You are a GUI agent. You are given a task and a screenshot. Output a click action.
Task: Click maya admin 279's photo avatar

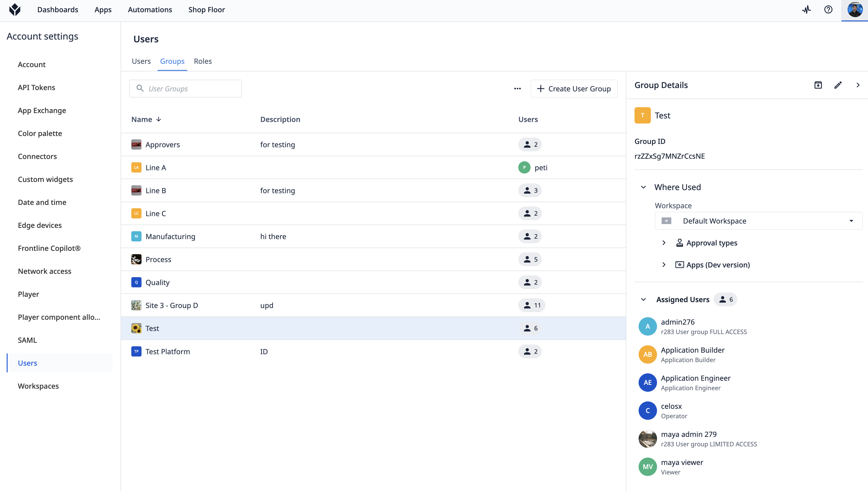click(x=648, y=439)
